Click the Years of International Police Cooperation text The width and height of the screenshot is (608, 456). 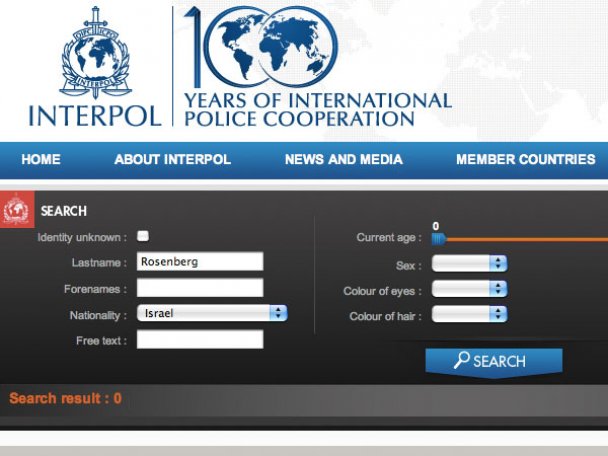click(317, 109)
